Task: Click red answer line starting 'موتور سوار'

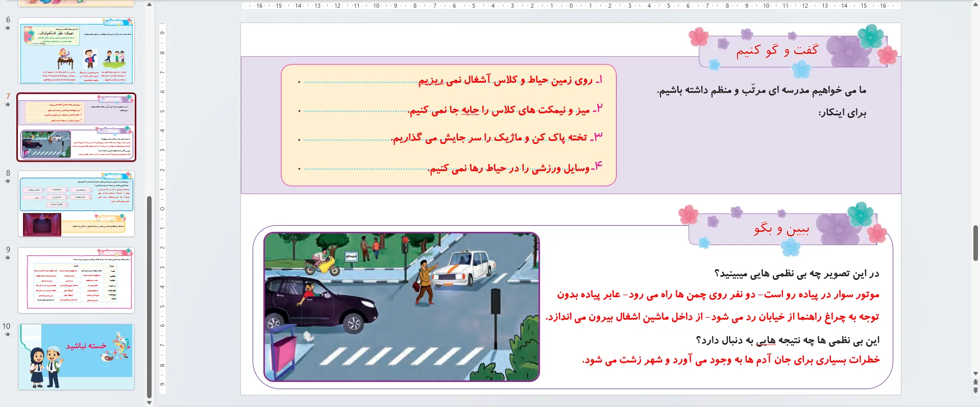Action: coord(718,295)
